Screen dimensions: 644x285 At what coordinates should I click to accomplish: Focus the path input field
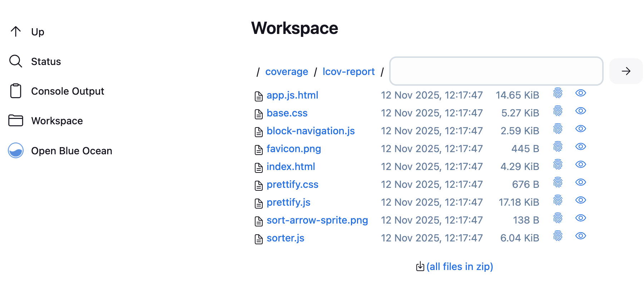496,71
